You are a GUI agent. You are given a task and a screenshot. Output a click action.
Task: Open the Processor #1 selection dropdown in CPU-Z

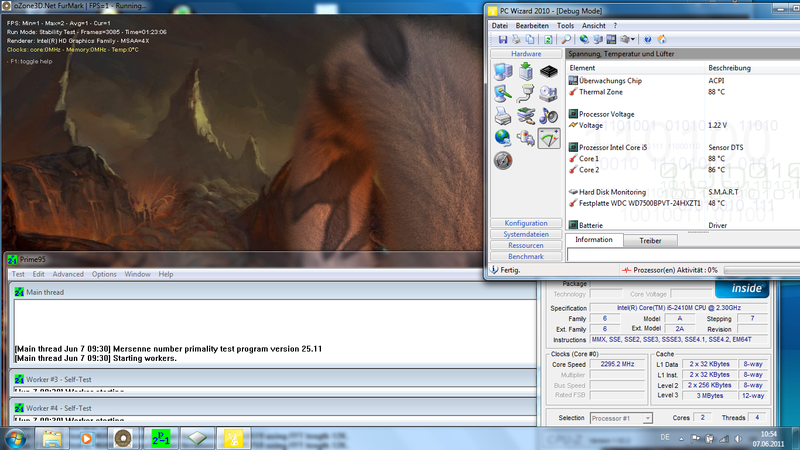click(621, 418)
